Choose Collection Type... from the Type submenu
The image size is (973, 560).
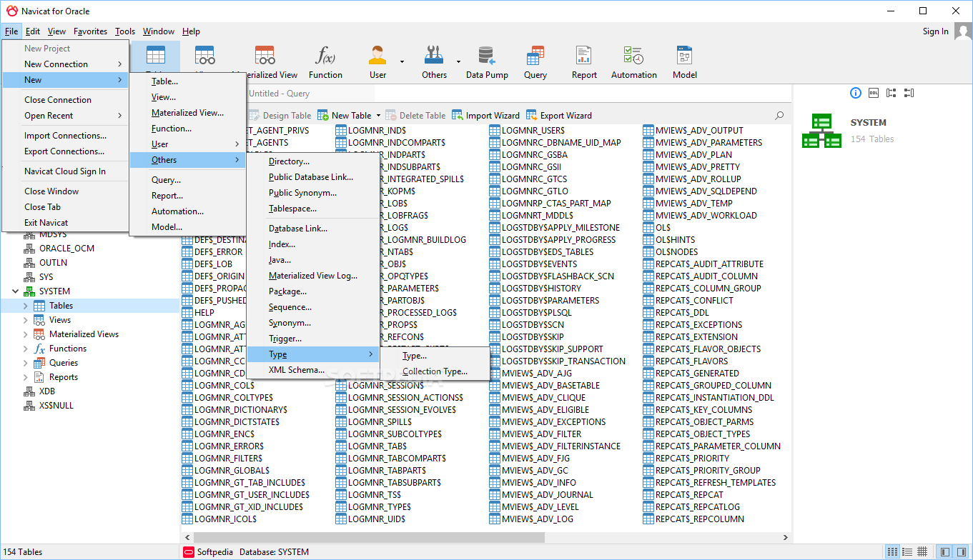pyautogui.click(x=435, y=371)
